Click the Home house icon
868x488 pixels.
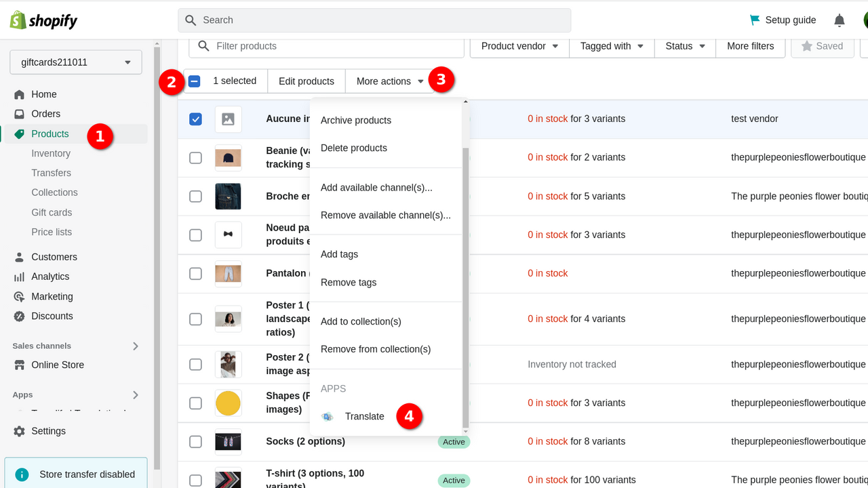point(19,94)
